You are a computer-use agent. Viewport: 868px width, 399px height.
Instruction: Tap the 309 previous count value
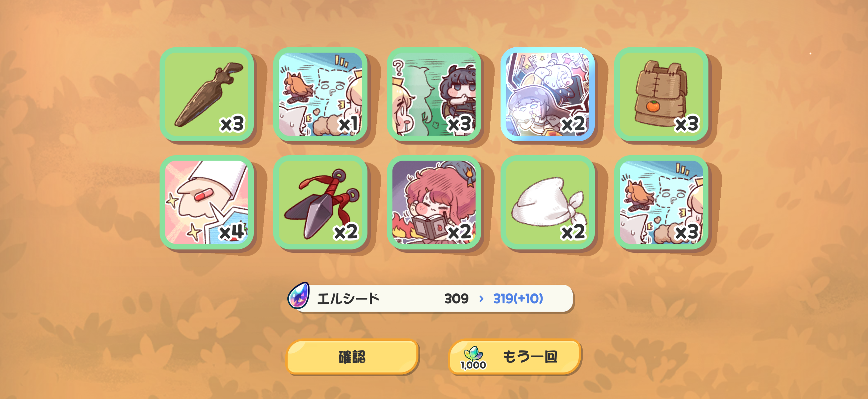tap(456, 299)
